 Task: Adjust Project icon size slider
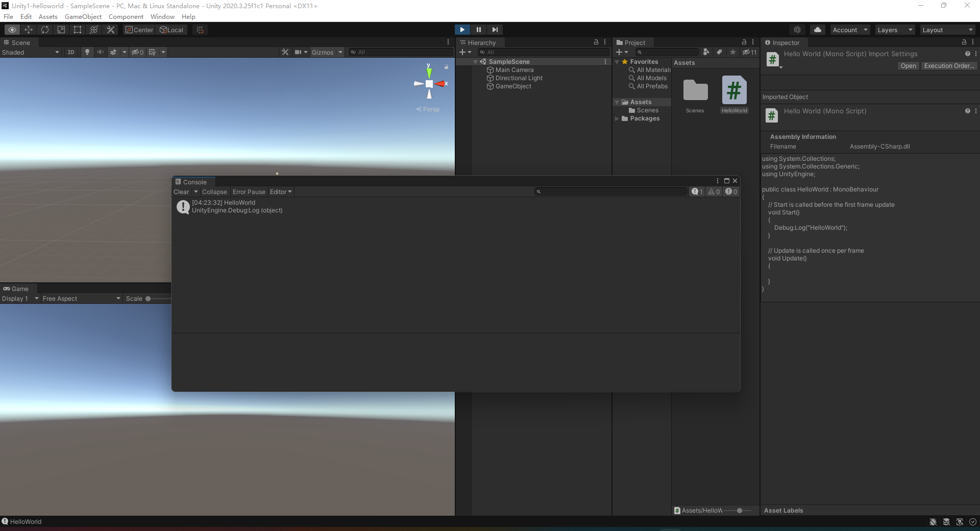pyautogui.click(x=739, y=511)
